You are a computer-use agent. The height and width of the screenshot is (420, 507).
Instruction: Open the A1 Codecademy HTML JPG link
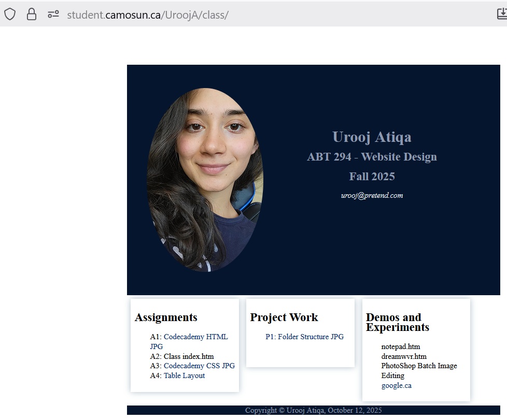pyautogui.click(x=195, y=337)
